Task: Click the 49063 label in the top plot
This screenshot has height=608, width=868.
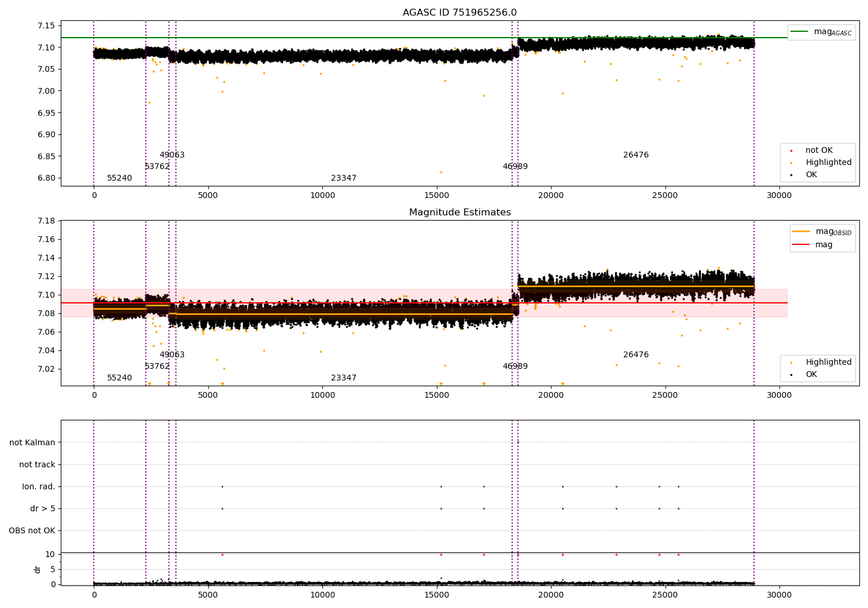Action: point(172,155)
